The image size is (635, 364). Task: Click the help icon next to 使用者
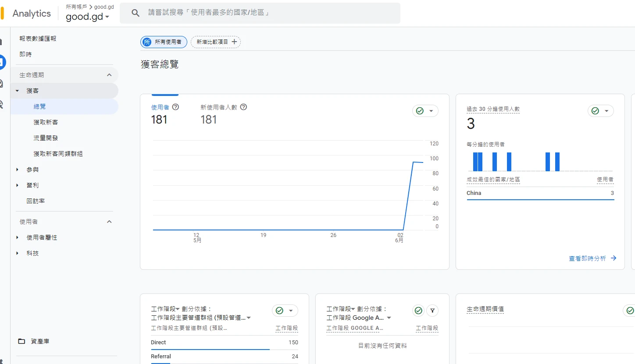176,107
